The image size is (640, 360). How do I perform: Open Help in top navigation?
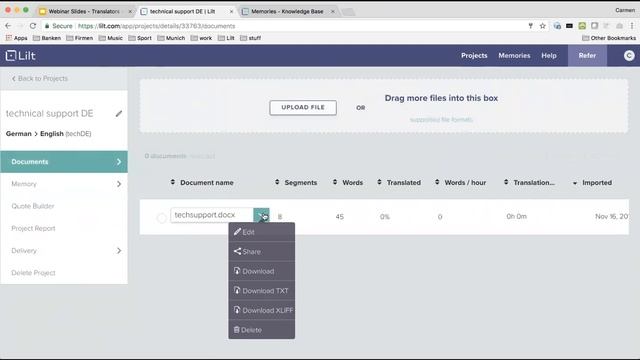(x=549, y=56)
